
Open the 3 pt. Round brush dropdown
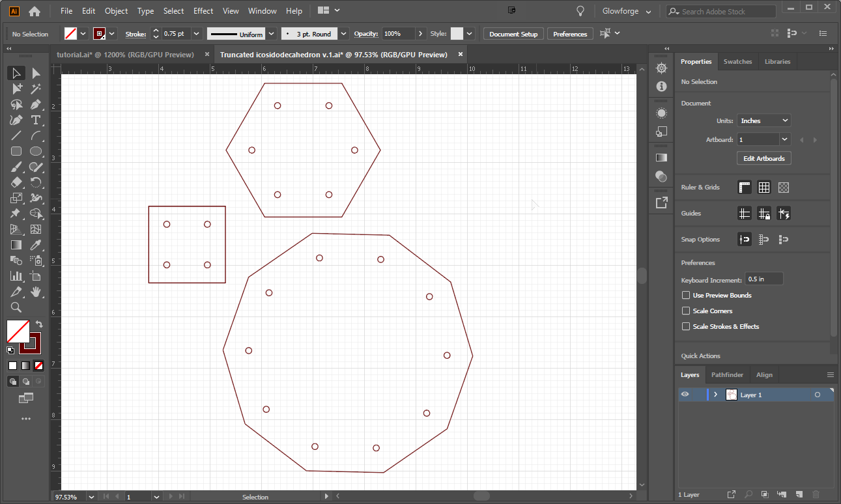click(344, 34)
